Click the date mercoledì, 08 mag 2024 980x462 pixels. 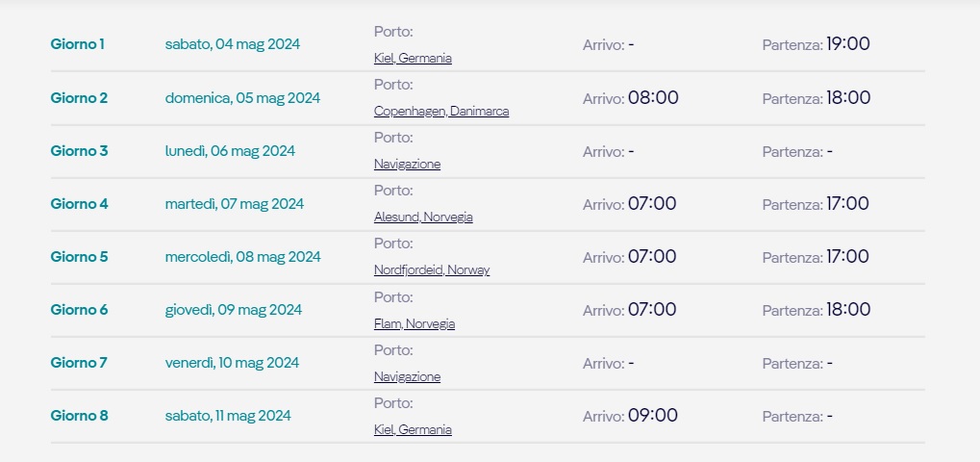click(242, 257)
